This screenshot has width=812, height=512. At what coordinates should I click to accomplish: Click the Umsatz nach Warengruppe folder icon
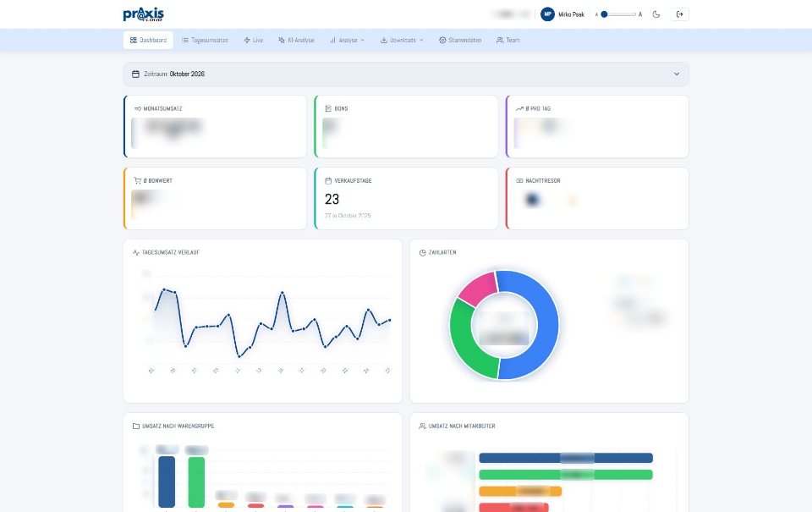(136, 426)
